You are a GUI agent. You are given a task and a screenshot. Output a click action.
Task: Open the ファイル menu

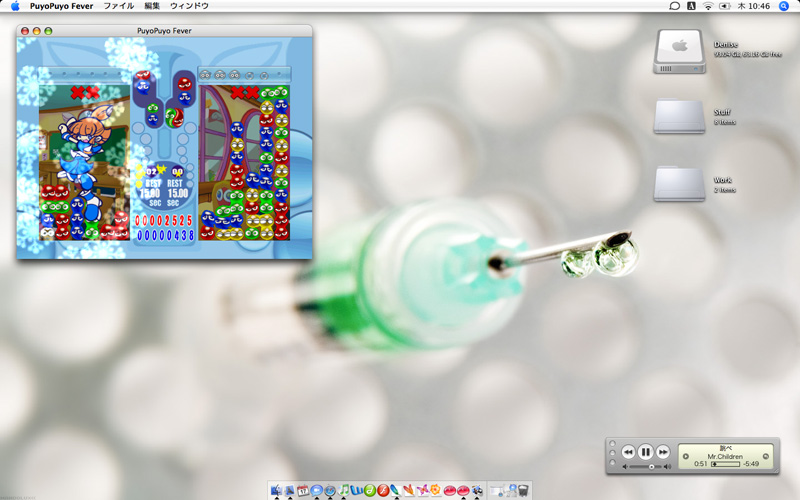point(118,6)
